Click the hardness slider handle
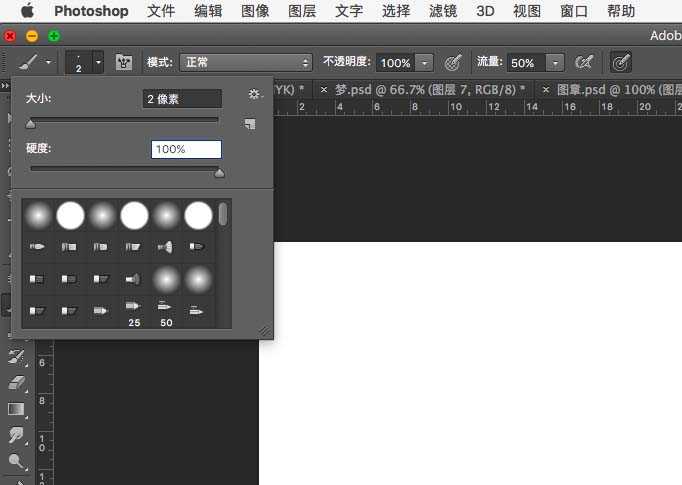The width and height of the screenshot is (682, 485). tap(220, 173)
